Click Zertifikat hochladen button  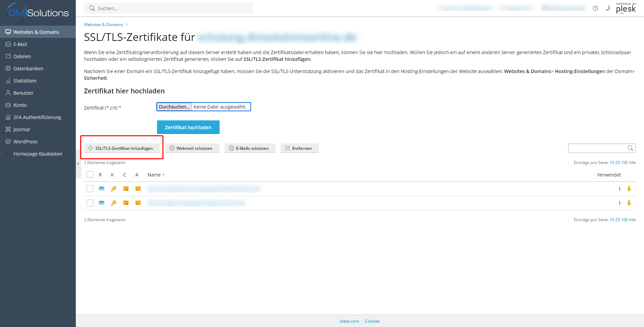(188, 127)
